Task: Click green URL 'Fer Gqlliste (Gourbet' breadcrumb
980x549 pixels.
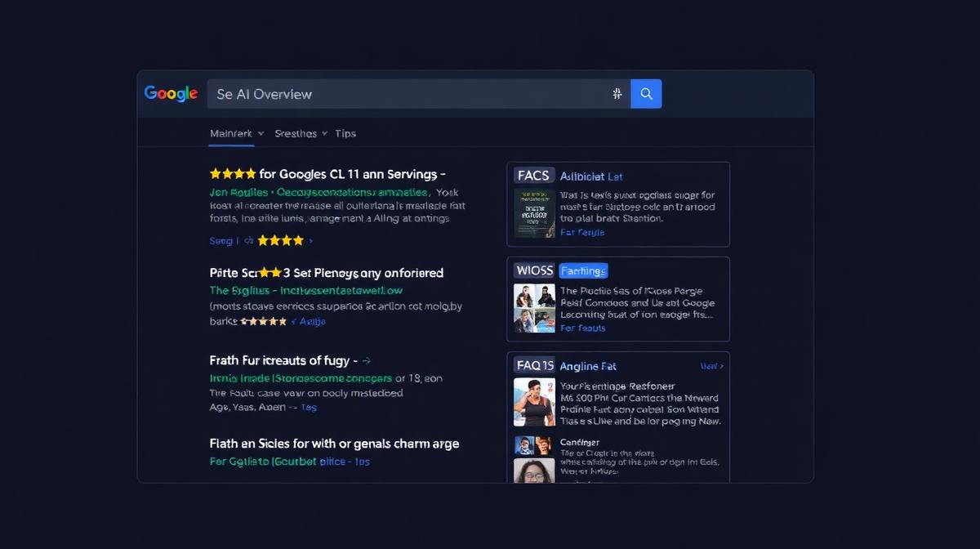Action: (263, 462)
